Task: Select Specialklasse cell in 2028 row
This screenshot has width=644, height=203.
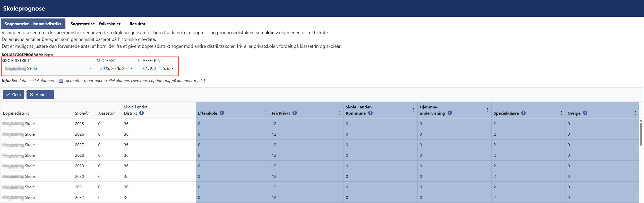Action: coord(528,155)
